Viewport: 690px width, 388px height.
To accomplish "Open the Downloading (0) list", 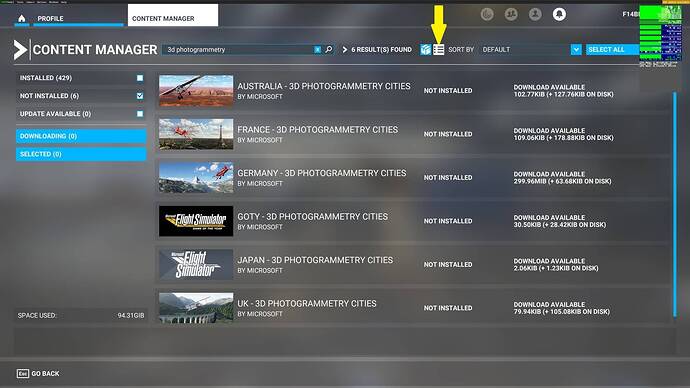I will 81,136.
